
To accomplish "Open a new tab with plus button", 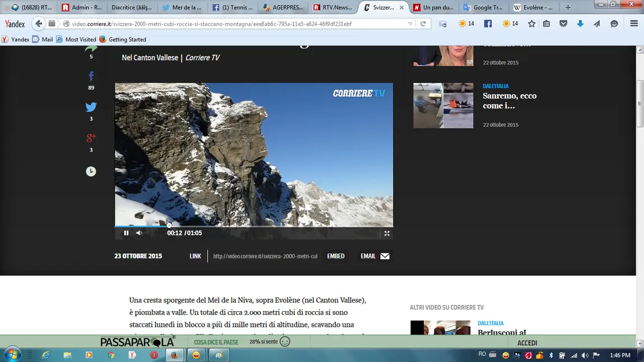I will (568, 7).
